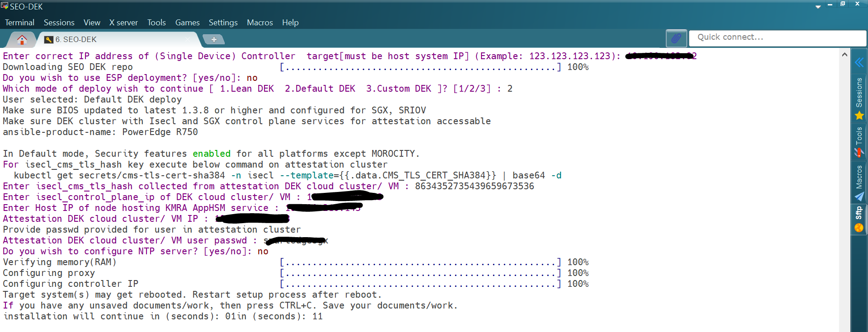Open the Games menu
Viewport: 868px width, 332px height.
(187, 23)
